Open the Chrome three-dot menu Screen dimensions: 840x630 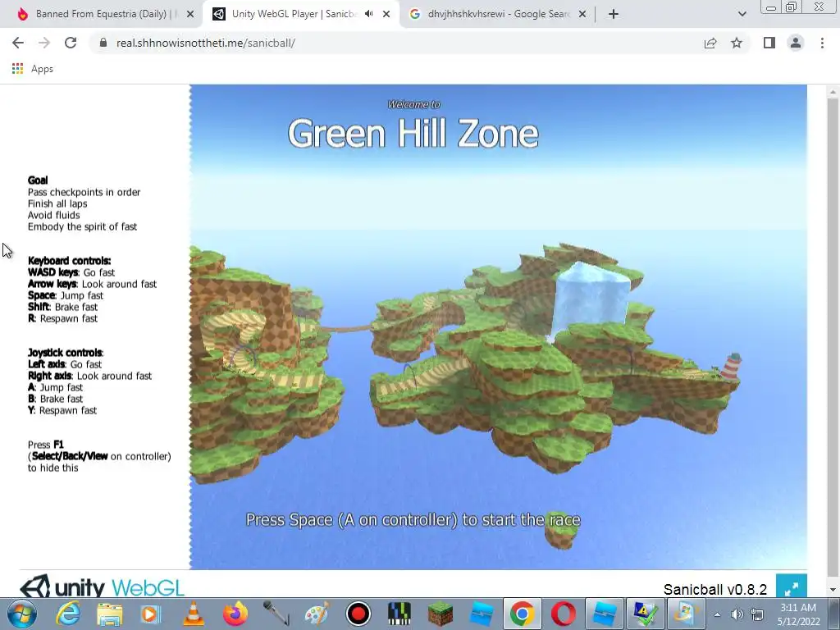[x=822, y=43]
